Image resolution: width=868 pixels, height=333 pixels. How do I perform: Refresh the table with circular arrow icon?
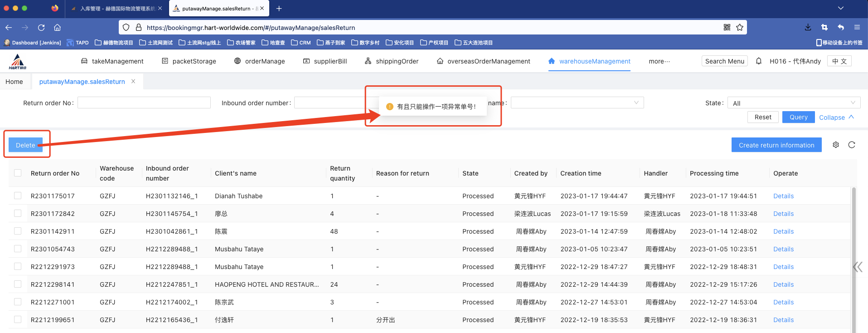tap(852, 145)
